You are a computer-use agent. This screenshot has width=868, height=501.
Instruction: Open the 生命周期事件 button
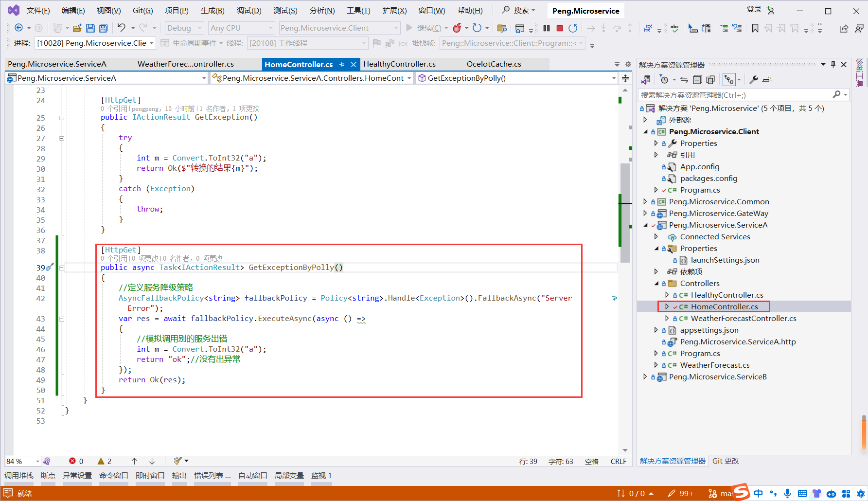191,43
